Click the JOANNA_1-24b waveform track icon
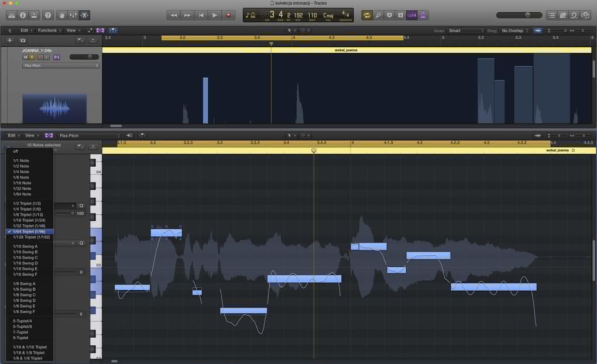Image resolution: width=597 pixels, height=364 pixels. pos(54,108)
